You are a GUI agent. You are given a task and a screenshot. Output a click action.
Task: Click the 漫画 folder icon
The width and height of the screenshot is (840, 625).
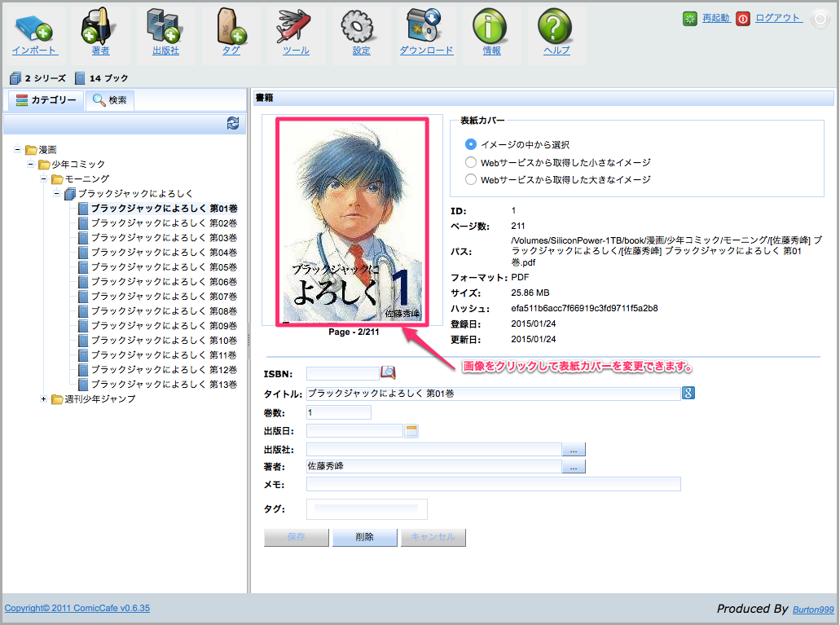[x=31, y=150]
